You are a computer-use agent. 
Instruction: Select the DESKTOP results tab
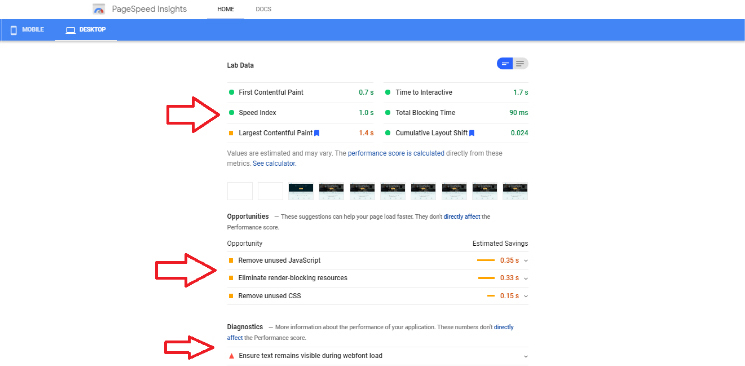86,30
